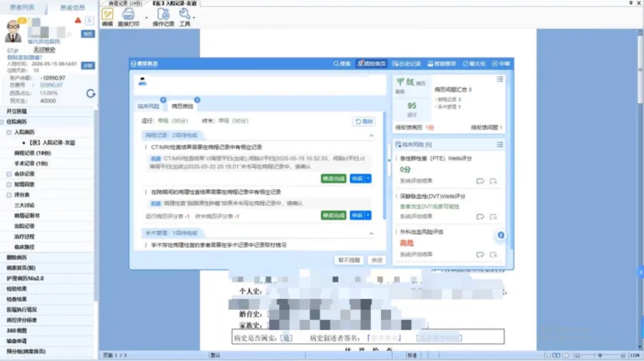
Task: Switch to the 临床风险 tab in the dialog
Action: [148, 106]
